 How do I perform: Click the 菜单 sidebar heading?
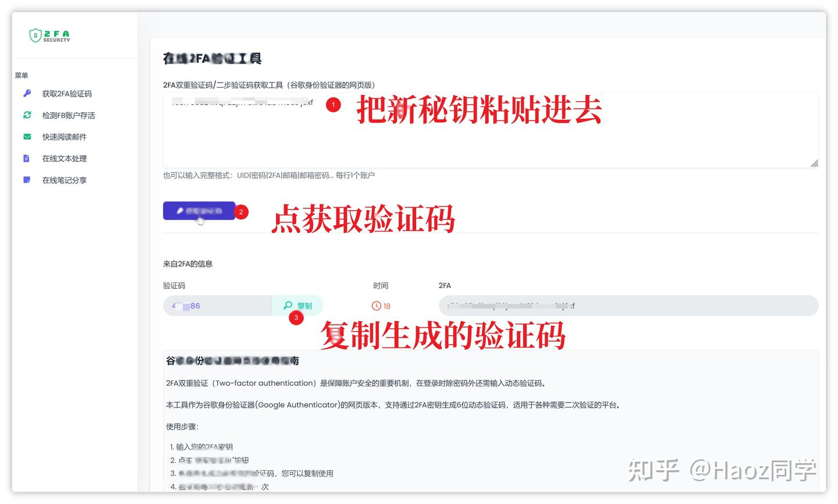tap(22, 75)
